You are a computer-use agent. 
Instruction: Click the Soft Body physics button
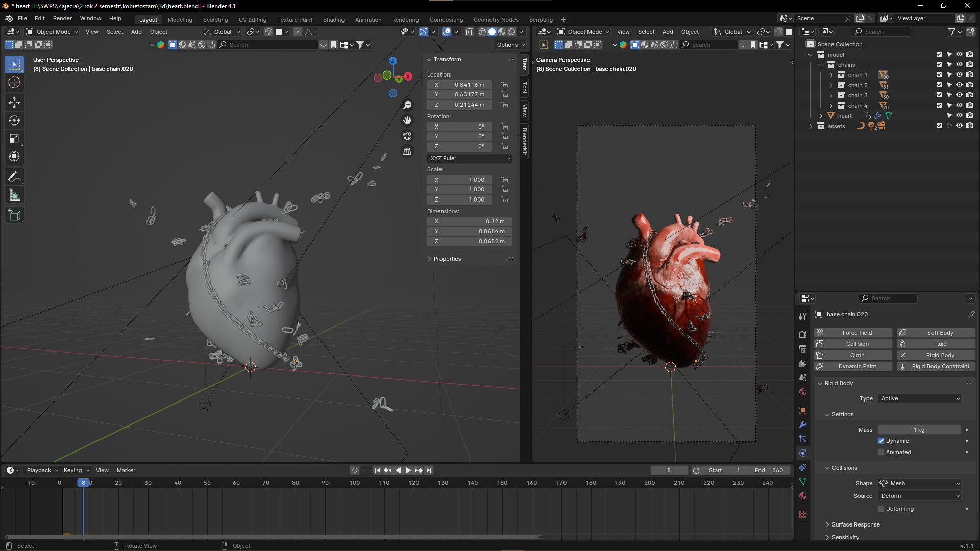tap(936, 333)
